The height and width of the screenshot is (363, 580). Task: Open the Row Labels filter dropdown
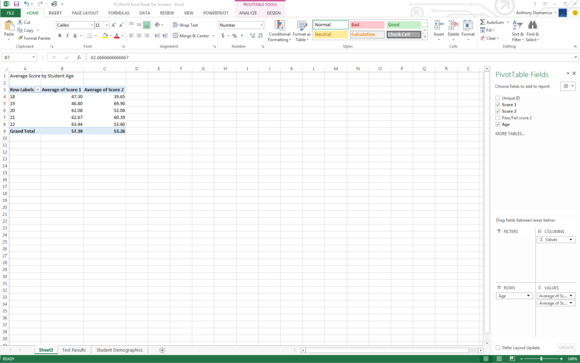click(37, 90)
